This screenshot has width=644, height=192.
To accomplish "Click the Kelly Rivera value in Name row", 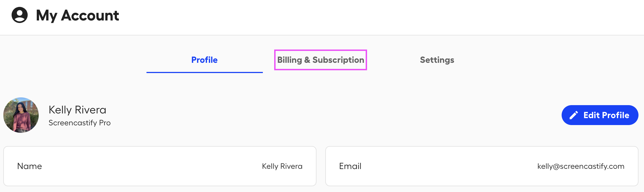I will pyautogui.click(x=282, y=166).
